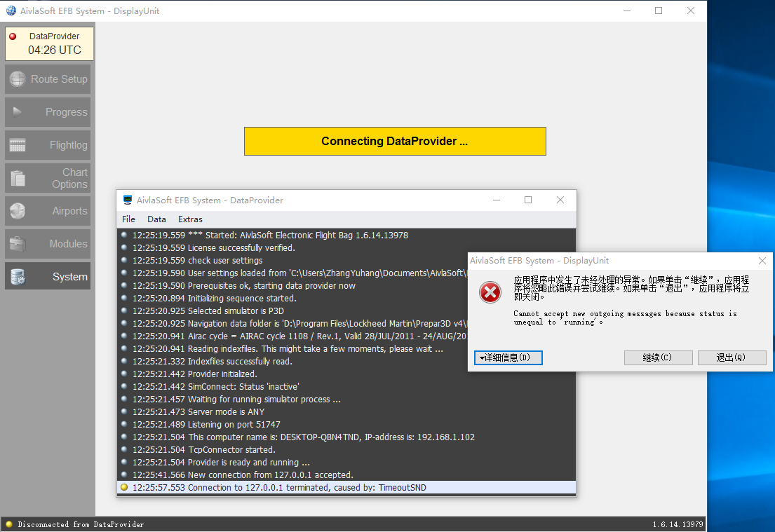
Task: Click 退出(Q) to quit the application
Action: [732, 357]
